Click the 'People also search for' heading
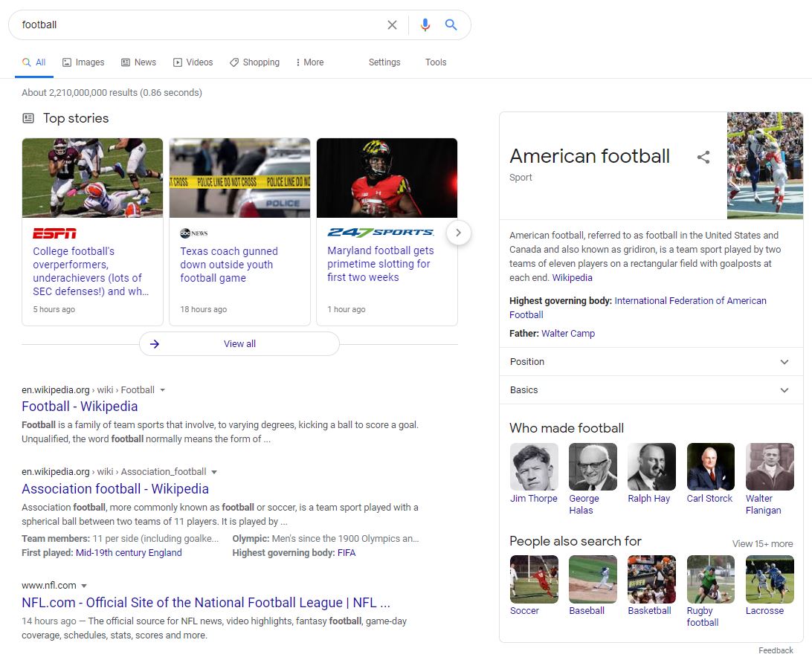This screenshot has width=812, height=660. tap(576, 542)
